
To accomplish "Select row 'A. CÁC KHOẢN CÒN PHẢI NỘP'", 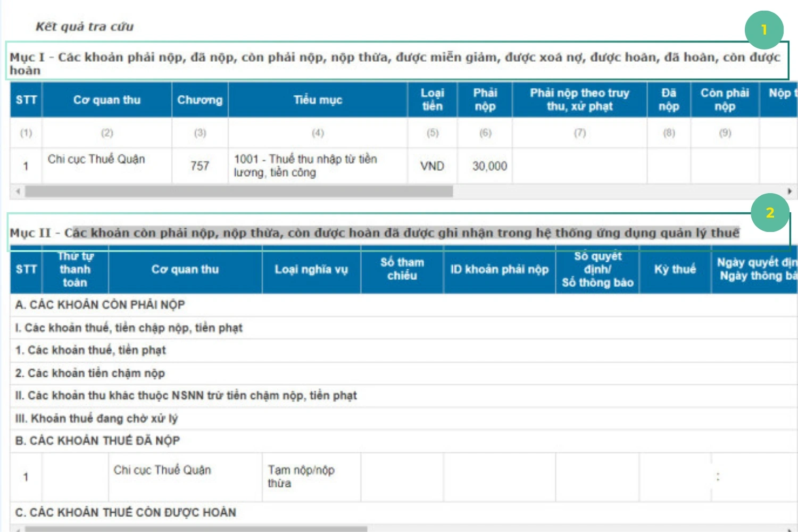I will (403, 305).
